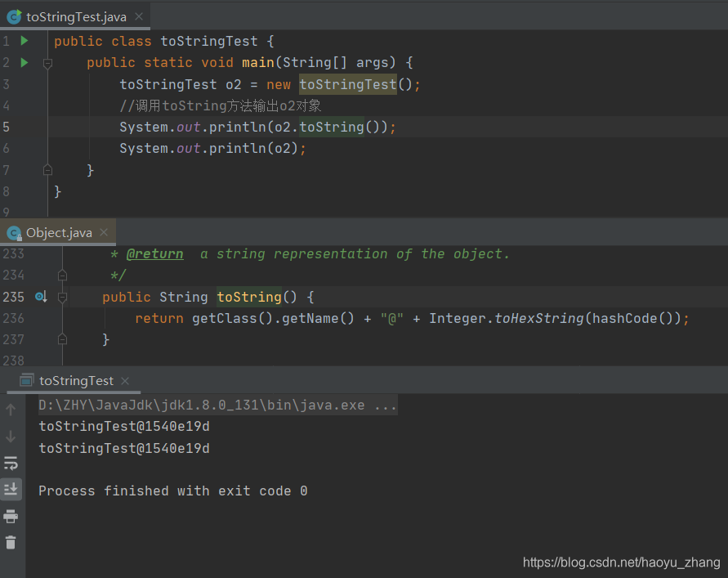Click fold end marker on line 7

click(x=47, y=170)
